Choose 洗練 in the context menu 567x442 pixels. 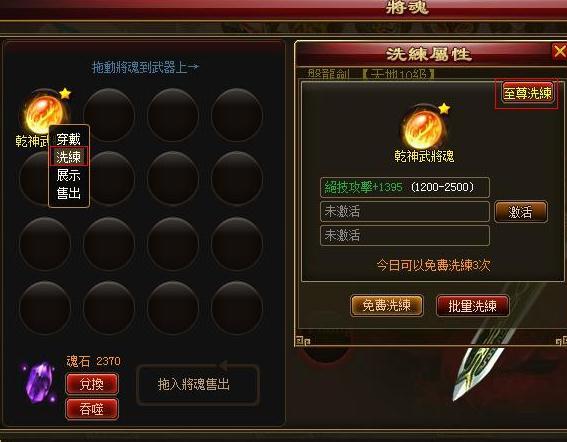(x=68, y=157)
